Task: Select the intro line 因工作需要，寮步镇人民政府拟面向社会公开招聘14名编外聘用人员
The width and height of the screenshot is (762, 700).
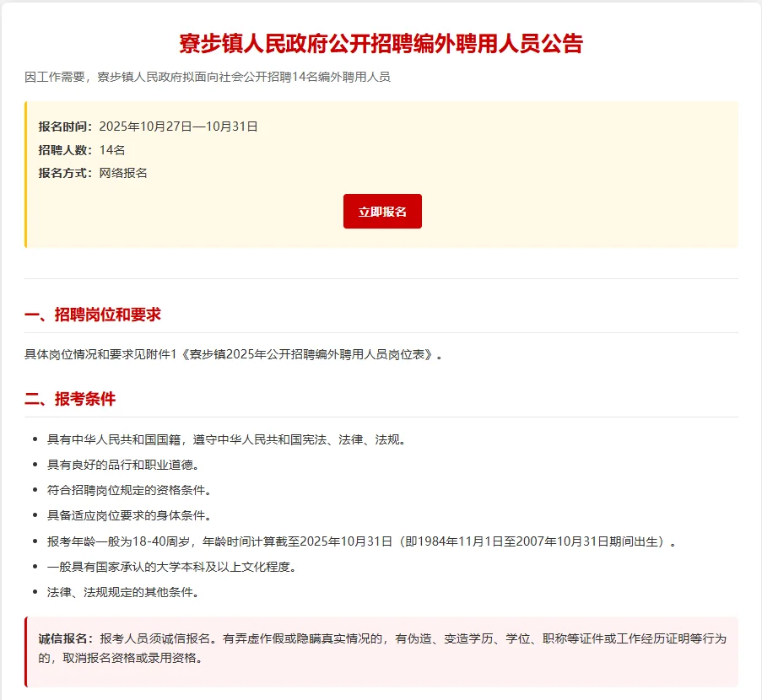Action: [x=208, y=78]
